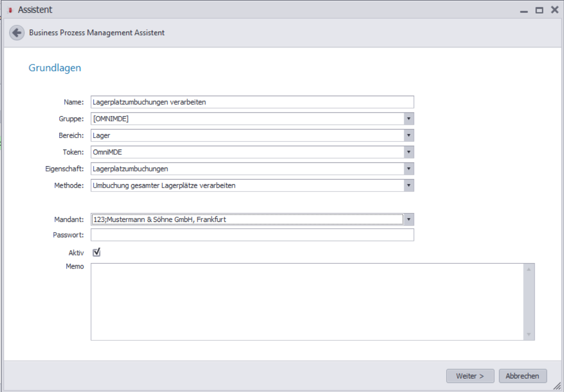The width and height of the screenshot is (564, 392).
Task: Click the Grundlagen heading
Action: (55, 68)
